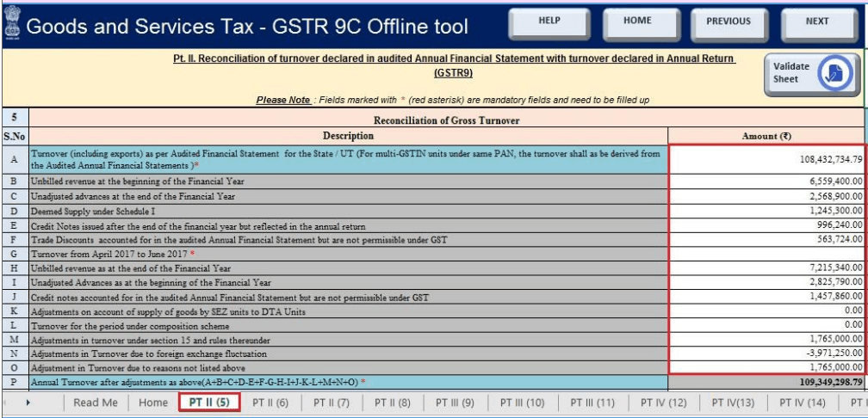868x418 pixels.
Task: Open the PT IV (12) sheet tab
Action: 663,403
